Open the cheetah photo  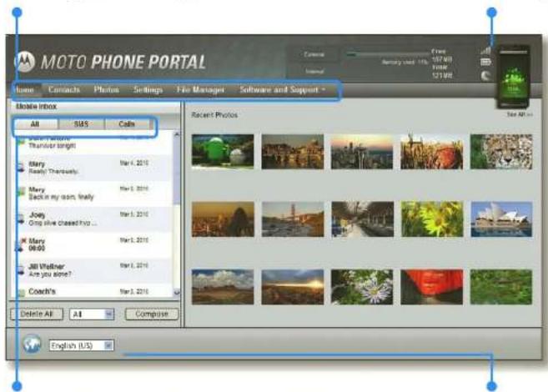coord(501,152)
